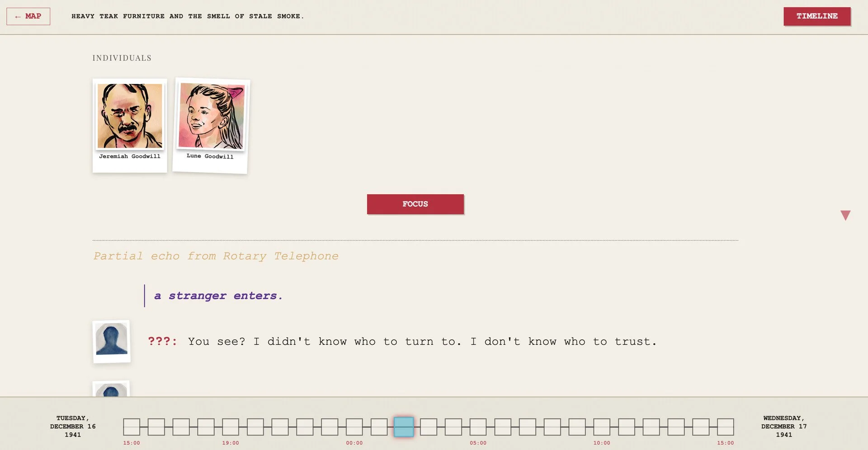Select the 16:00 timeline box
The height and width of the screenshot is (450, 868).
tap(156, 427)
